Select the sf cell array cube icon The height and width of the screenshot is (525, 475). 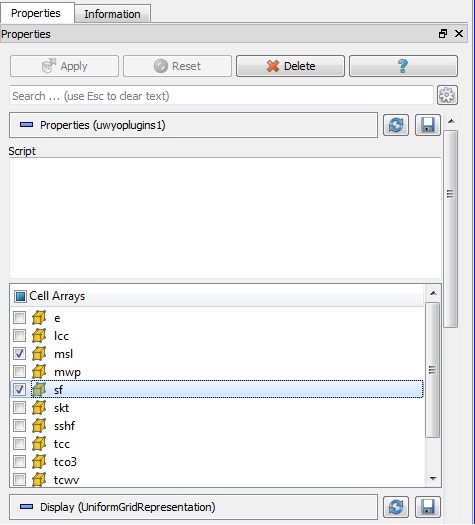click(x=39, y=389)
